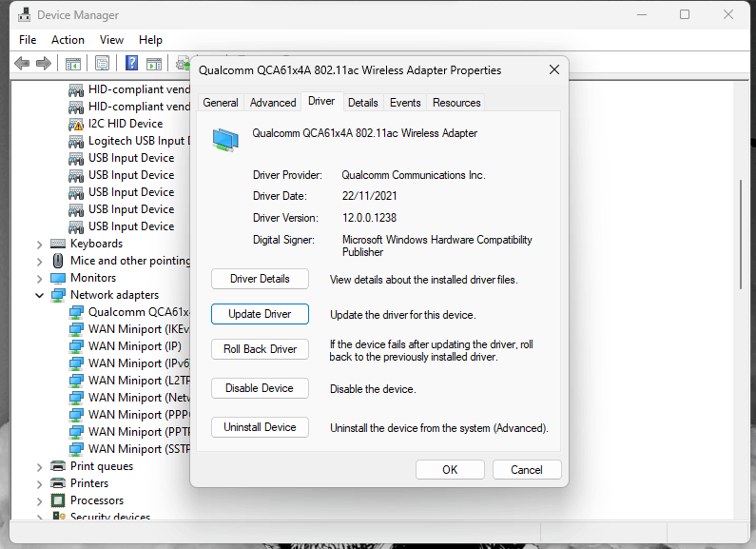This screenshot has height=549, width=756.
Task: Click the Uninstall Device button
Action: [x=260, y=427]
